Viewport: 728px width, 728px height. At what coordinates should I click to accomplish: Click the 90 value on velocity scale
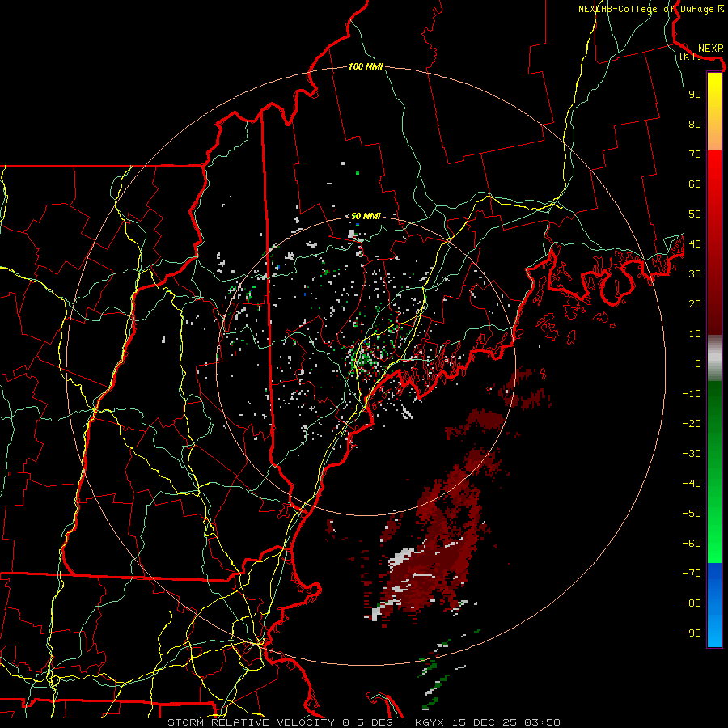pyautogui.click(x=695, y=95)
